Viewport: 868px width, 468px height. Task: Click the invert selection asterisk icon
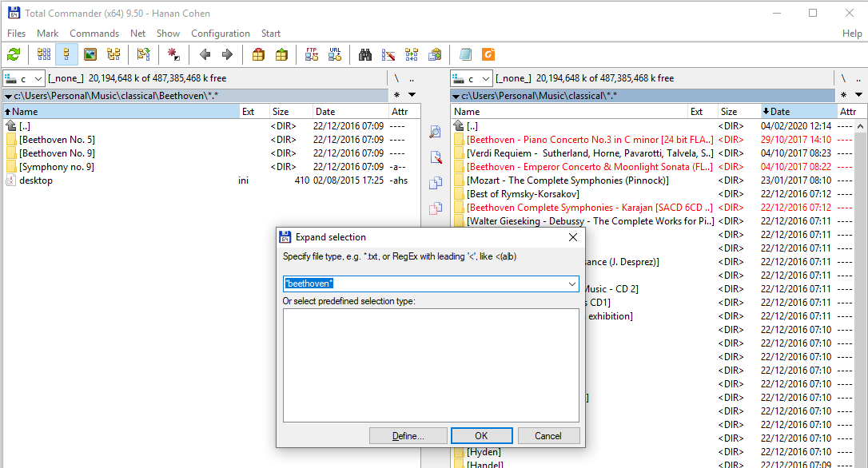(x=173, y=54)
